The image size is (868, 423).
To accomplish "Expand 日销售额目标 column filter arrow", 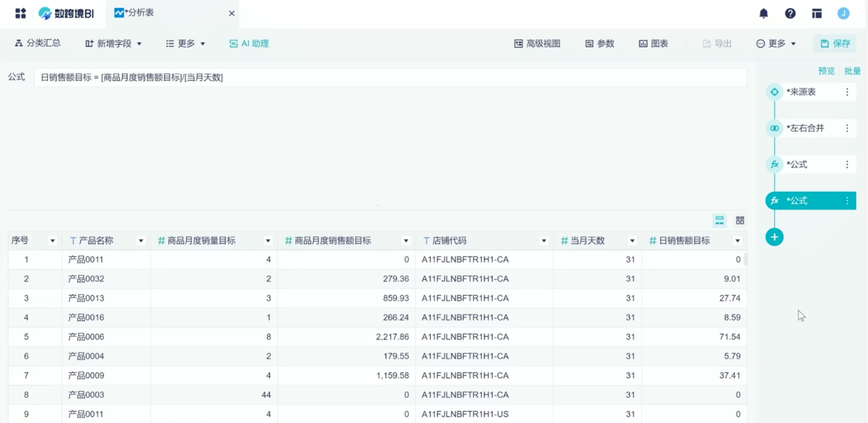I will pyautogui.click(x=737, y=241).
